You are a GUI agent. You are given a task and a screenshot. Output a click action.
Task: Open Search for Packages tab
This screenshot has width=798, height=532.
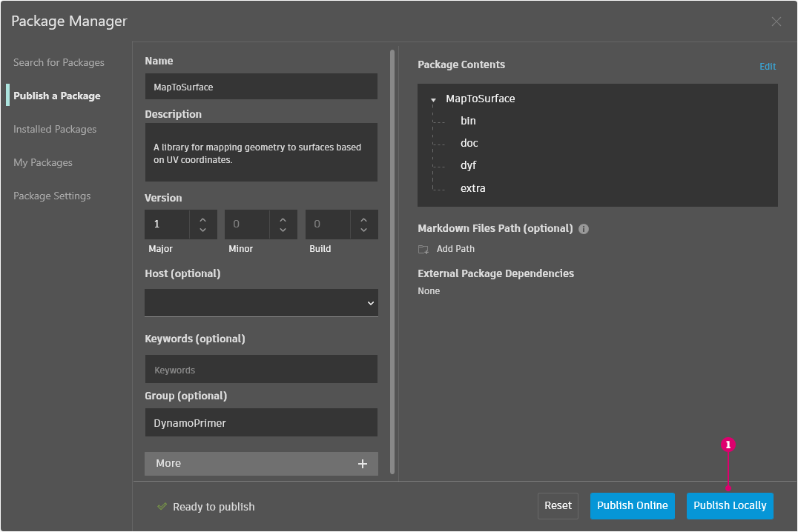click(x=59, y=63)
